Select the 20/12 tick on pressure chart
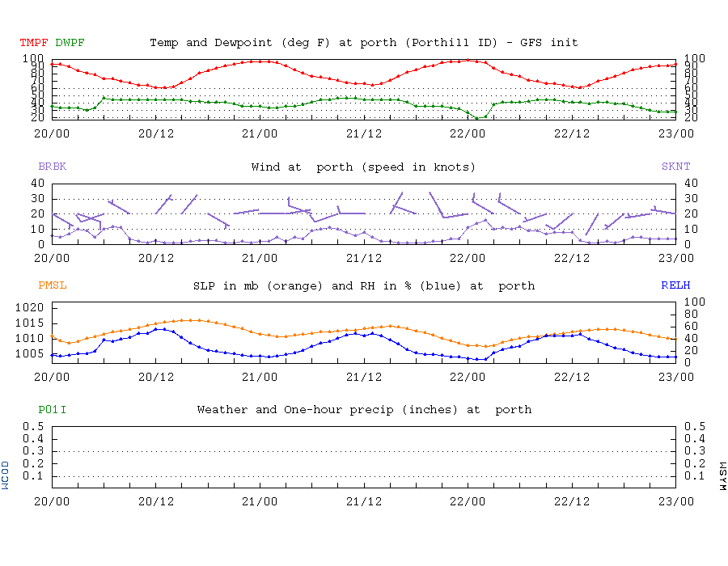 pos(156,377)
